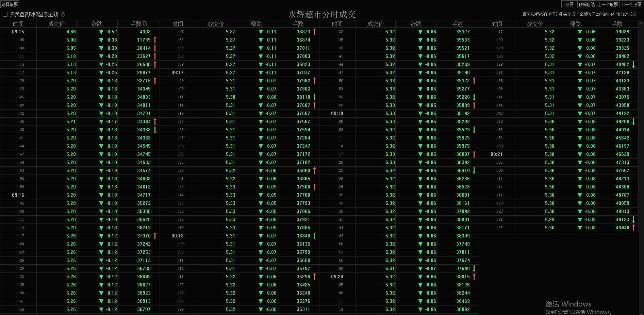
Task: Click the green down arrow beside 36418
Action: pyautogui.click(x=474, y=170)
